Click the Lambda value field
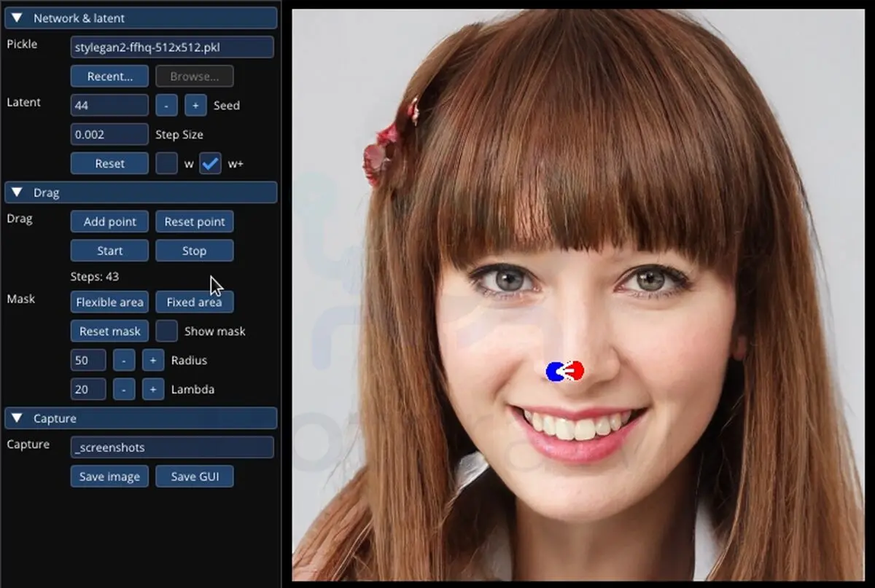This screenshot has width=875, height=588. [88, 389]
